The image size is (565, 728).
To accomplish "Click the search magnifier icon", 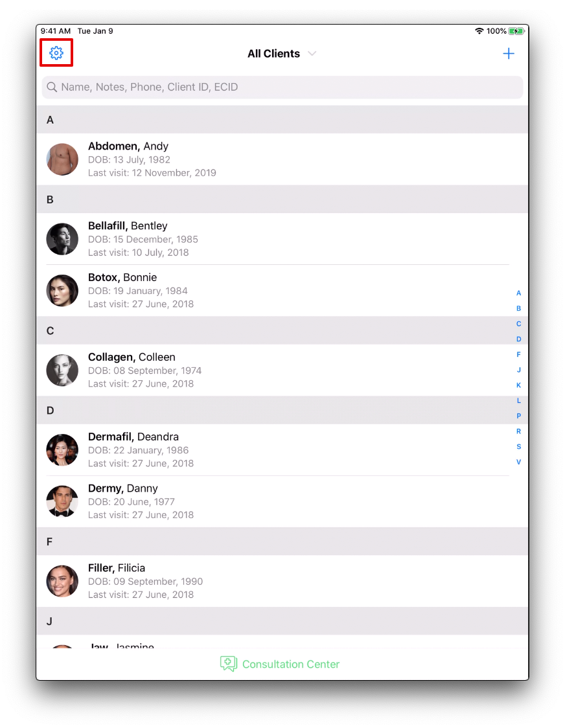I will 52,87.
